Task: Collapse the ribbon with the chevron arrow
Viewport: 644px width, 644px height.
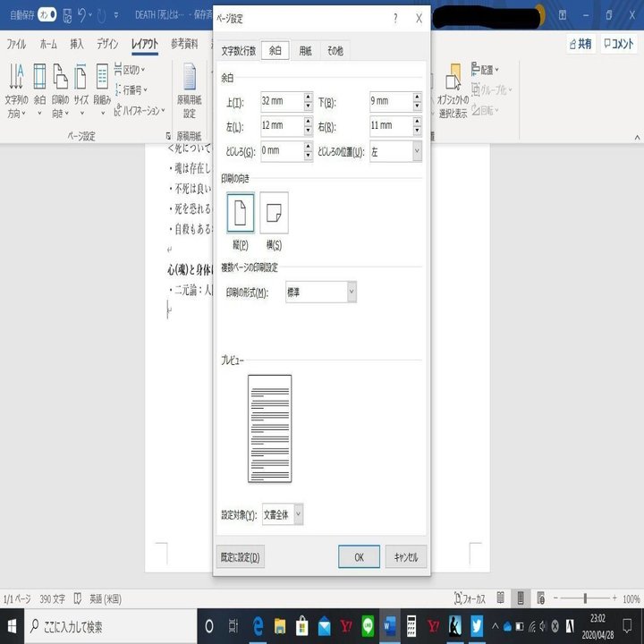Action: [637, 138]
